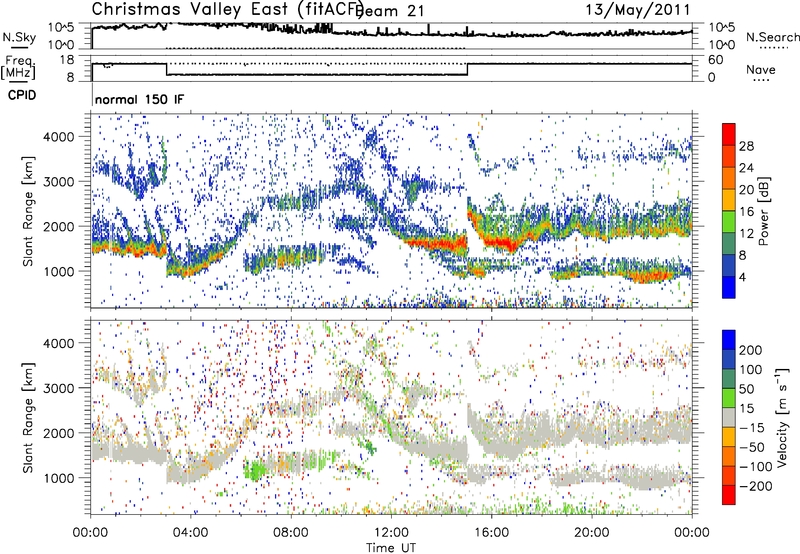Pick the top blue segment of velocity colorbar

729,340
